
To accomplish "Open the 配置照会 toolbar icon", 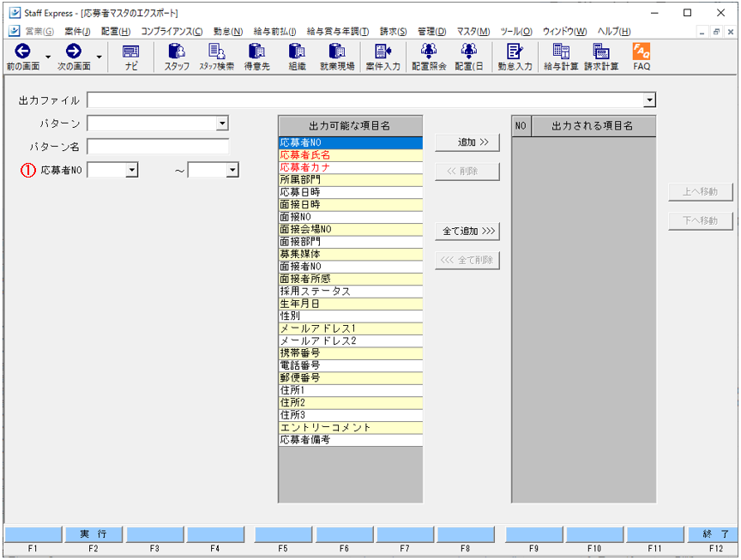I will [x=429, y=57].
